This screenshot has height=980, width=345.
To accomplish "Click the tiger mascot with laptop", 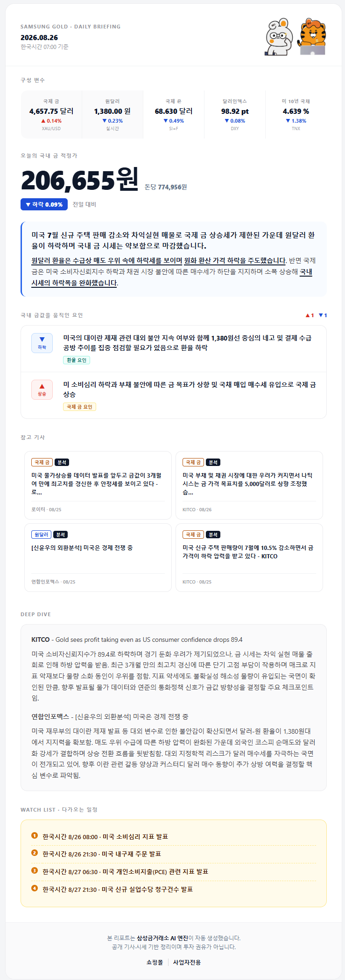I will 312,37.
